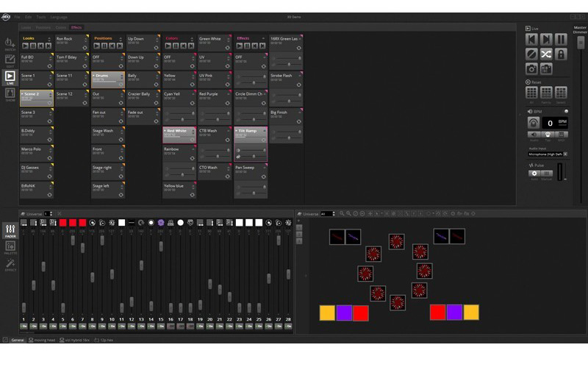588x367 pixels.
Task: Pause playback in the Live panel
Action: click(x=561, y=39)
